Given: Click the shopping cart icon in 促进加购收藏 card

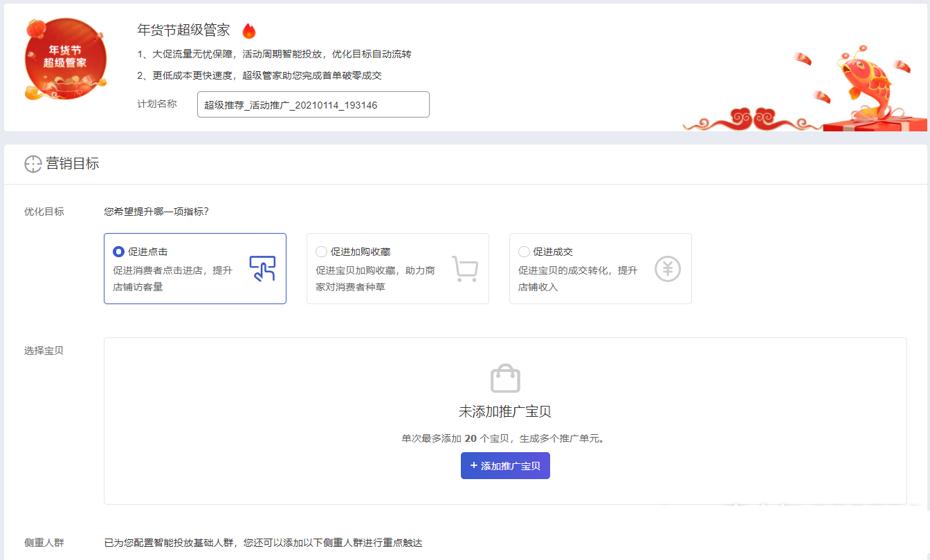Looking at the screenshot, I should [465, 270].
